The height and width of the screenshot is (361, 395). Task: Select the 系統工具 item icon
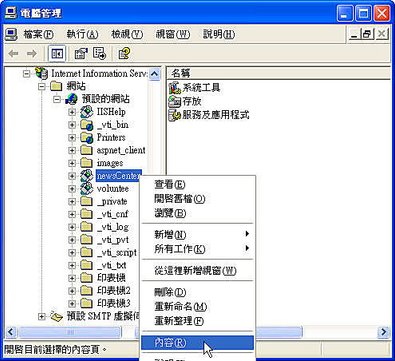(x=174, y=88)
